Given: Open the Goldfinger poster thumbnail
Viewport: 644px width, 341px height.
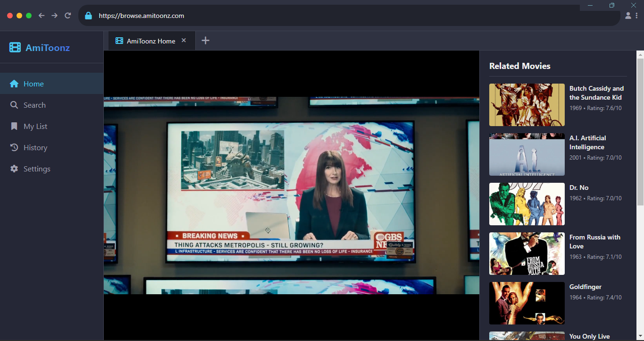Looking at the screenshot, I should (527, 303).
